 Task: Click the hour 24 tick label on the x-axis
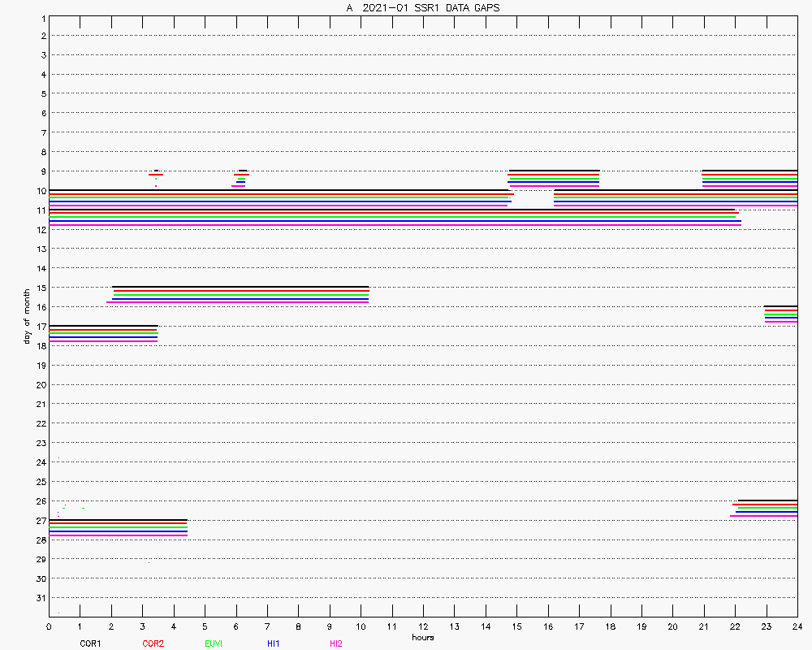pyautogui.click(x=797, y=626)
